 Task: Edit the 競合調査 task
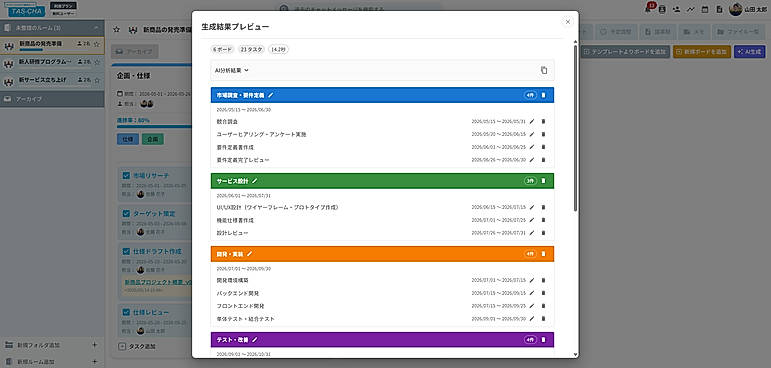[532, 121]
